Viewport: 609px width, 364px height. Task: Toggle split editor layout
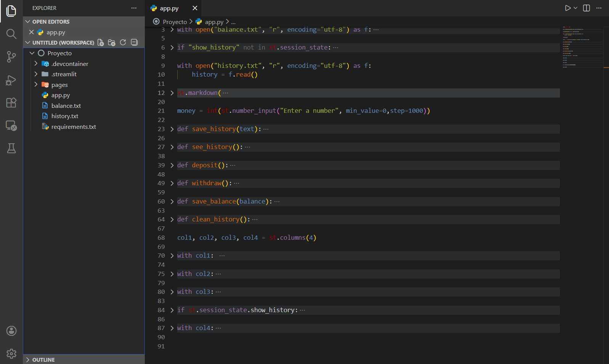click(x=586, y=8)
